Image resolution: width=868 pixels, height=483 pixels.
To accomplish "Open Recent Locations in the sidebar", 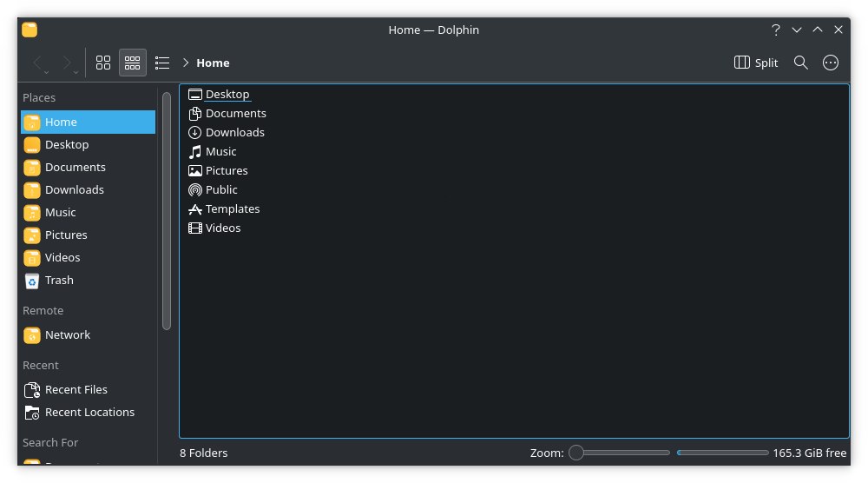I will tap(88, 413).
